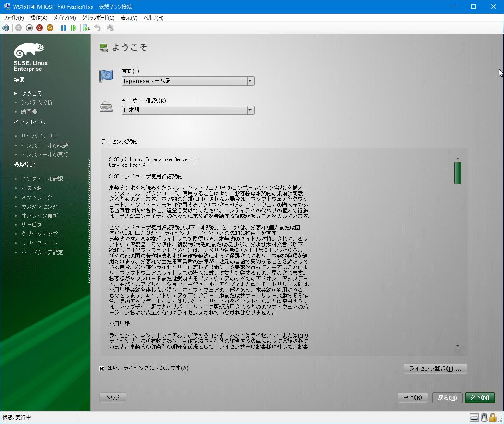The image size is (504, 424).
Task: Click the ライセンス契約 label
Action: (x=119, y=141)
